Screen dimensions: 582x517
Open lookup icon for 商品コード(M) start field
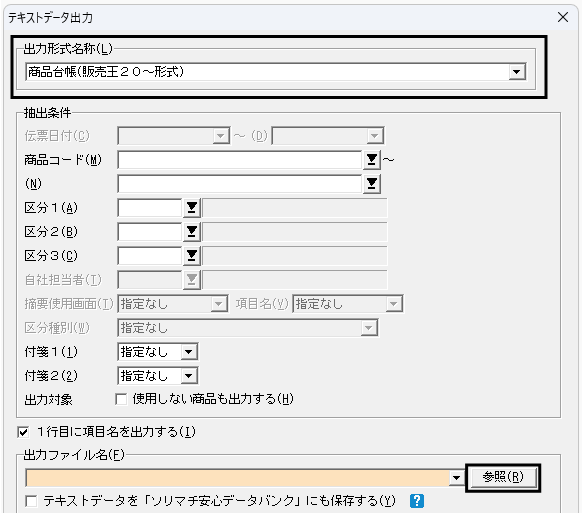(372, 160)
